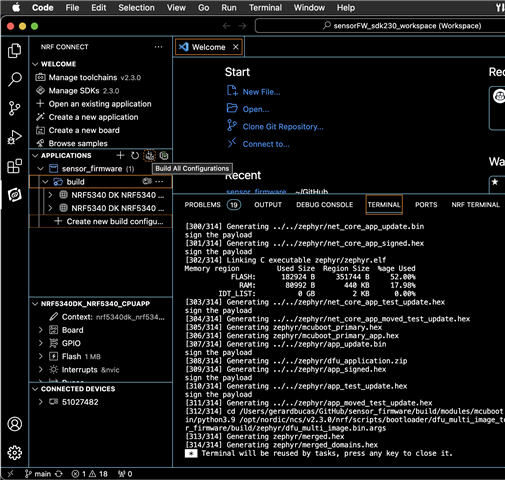Open the Run menu
Screen dimensions: 505x480
click(229, 8)
